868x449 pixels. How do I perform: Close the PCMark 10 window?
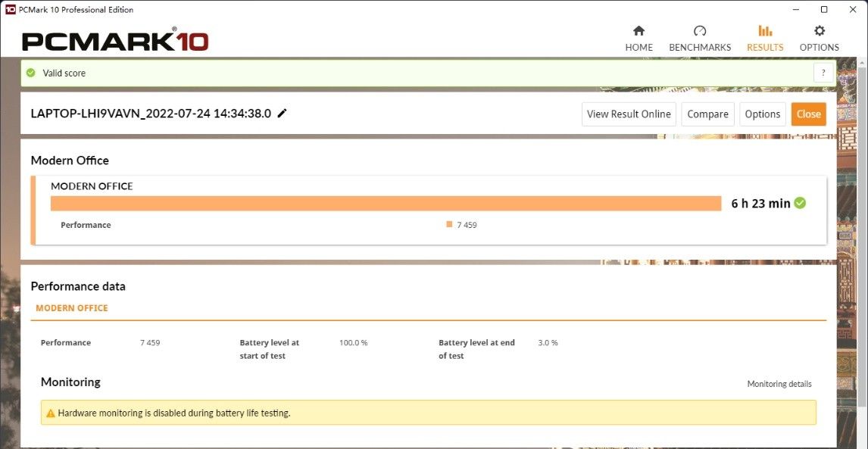(x=853, y=9)
